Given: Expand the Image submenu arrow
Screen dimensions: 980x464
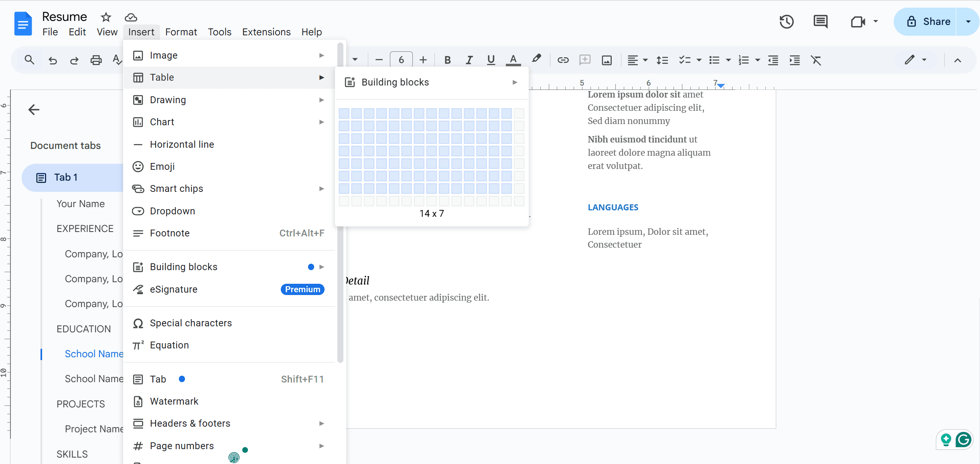Looking at the screenshot, I should (323, 55).
